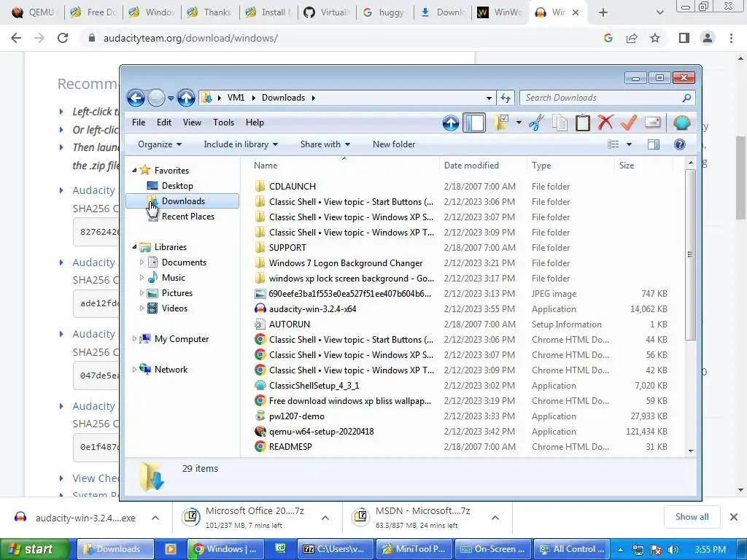
Task: Click the Chrome share page icon
Action: pos(632,38)
